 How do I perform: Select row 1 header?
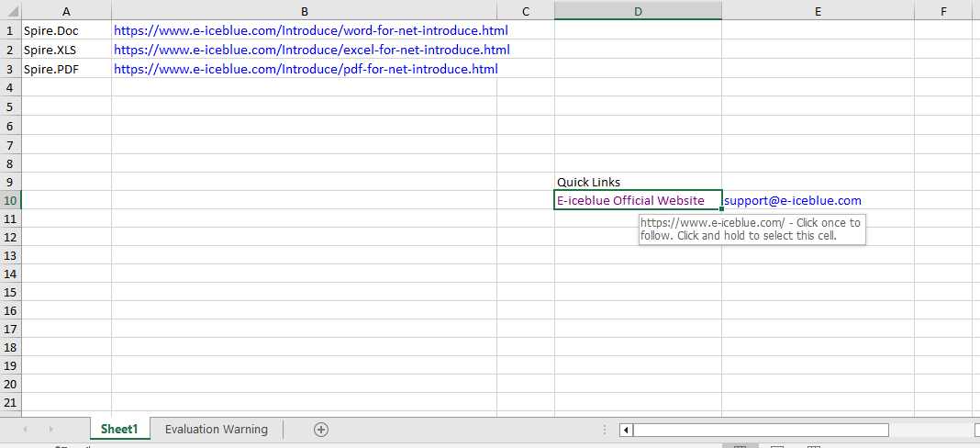pos(10,30)
